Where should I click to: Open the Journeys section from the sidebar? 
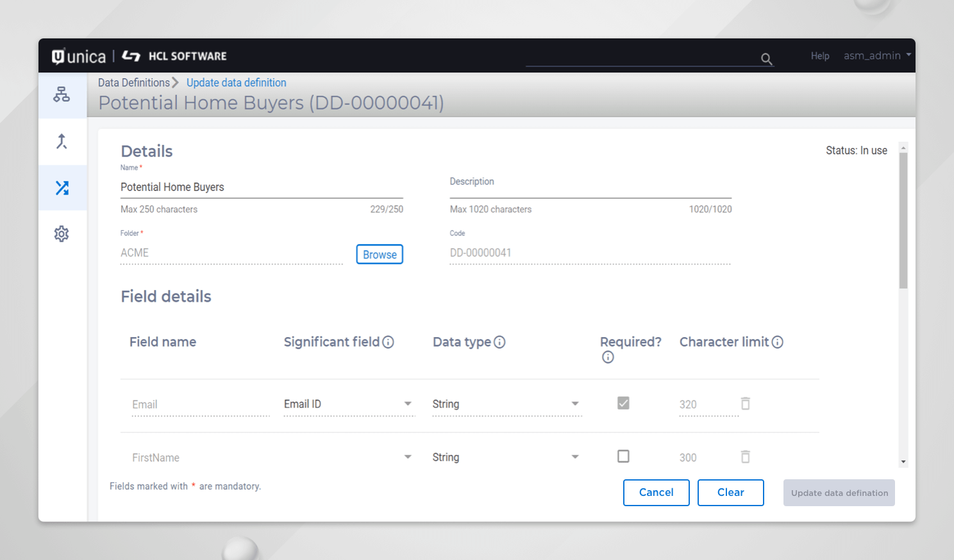click(62, 94)
